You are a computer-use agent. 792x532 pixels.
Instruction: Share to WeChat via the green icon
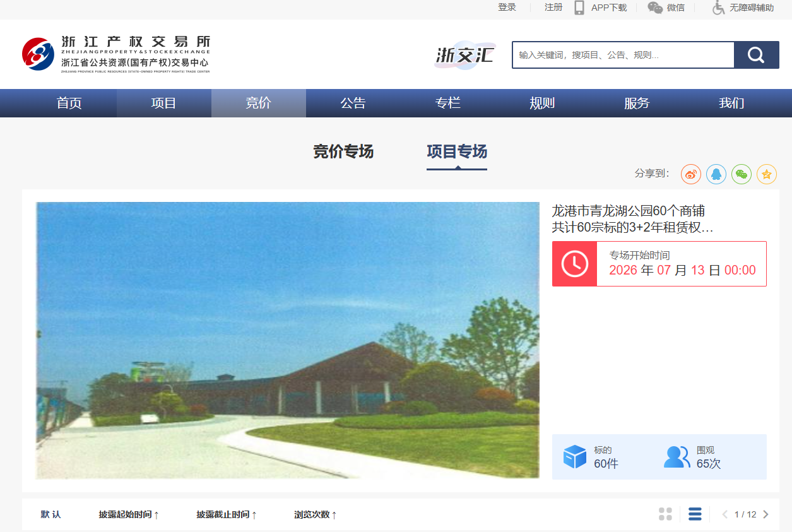tap(742, 174)
